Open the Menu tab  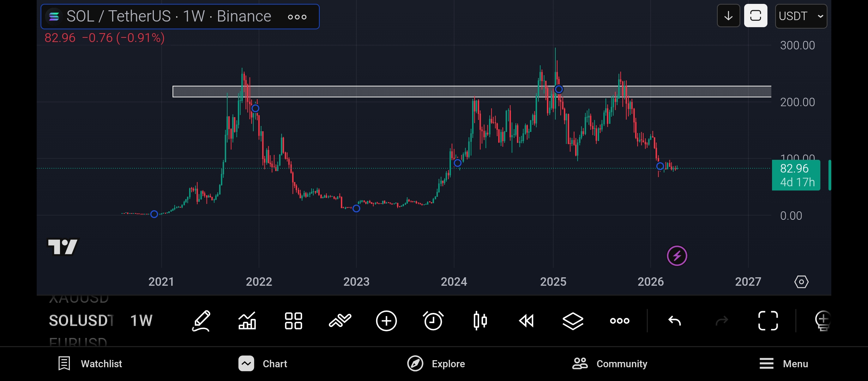(784, 364)
